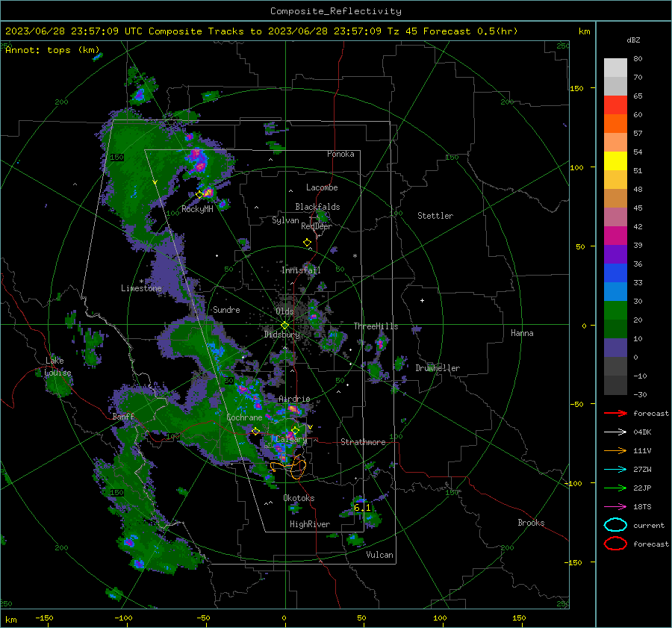Click the 'Annot: tops (km)' annotation text
Screen dimensions: 672x628
(x=52, y=50)
